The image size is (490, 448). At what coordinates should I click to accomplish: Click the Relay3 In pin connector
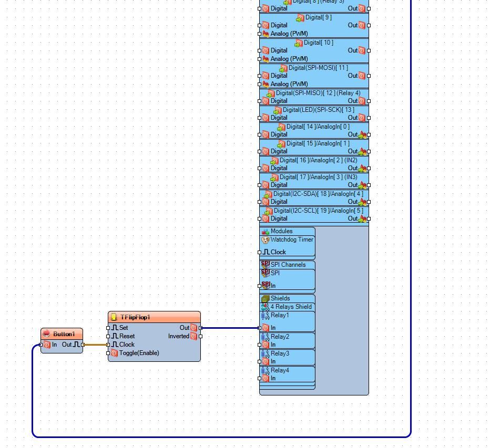point(259,361)
